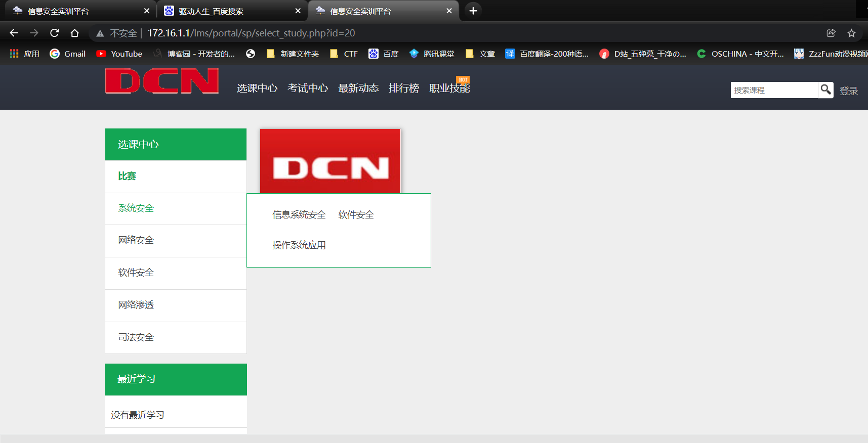Bookmark this page with the star icon
The width and height of the screenshot is (868, 443).
(851, 33)
